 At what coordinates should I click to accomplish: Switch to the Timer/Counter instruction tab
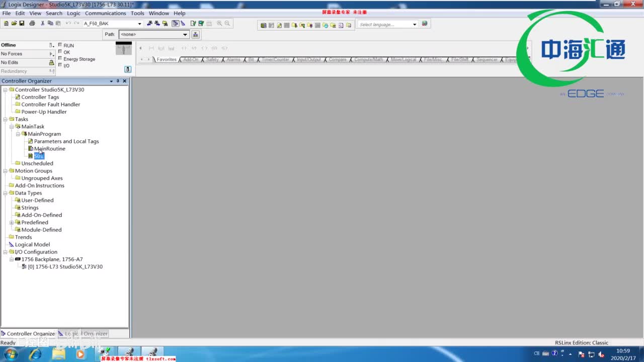point(275,59)
